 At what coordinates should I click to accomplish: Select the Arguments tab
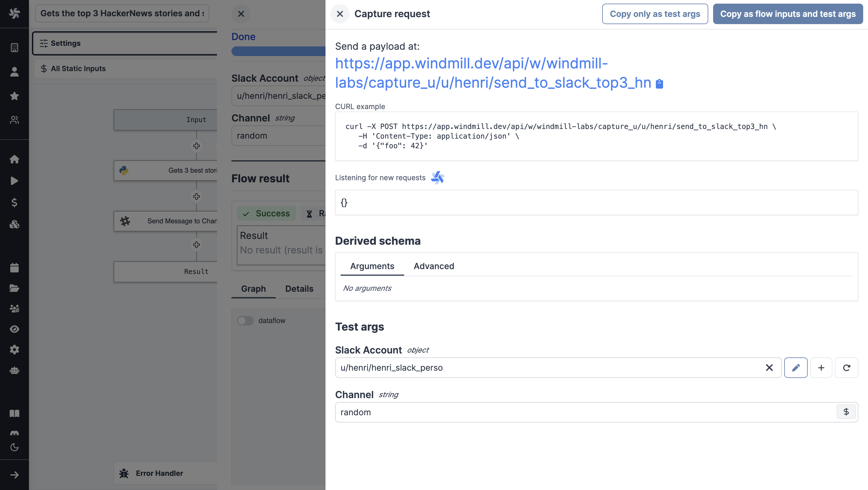(372, 266)
